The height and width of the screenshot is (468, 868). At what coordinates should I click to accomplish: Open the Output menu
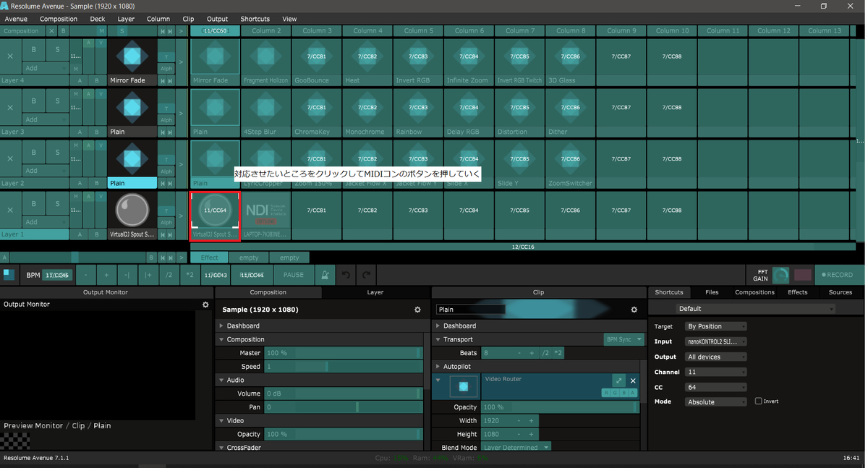[x=217, y=19]
